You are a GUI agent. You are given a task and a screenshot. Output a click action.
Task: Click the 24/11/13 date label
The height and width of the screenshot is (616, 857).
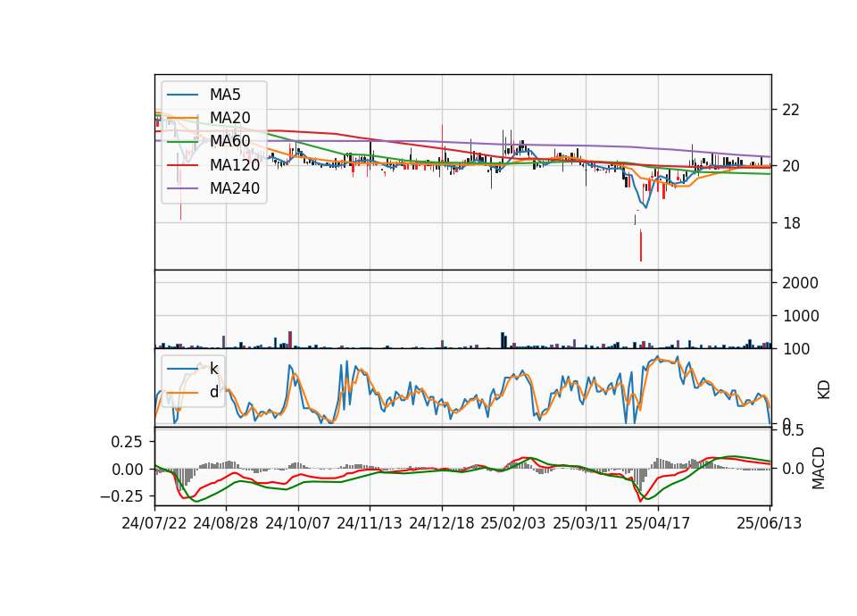pyautogui.click(x=370, y=523)
